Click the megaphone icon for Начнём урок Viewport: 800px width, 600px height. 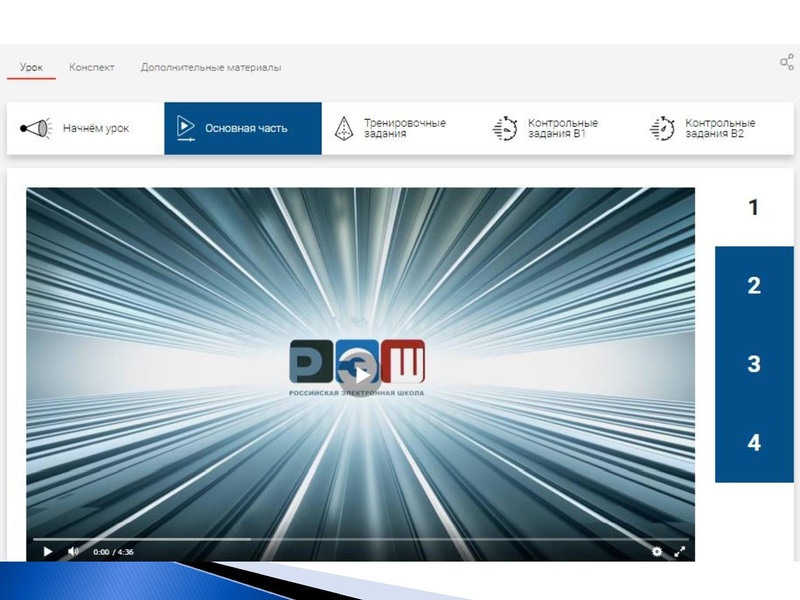[x=36, y=129]
